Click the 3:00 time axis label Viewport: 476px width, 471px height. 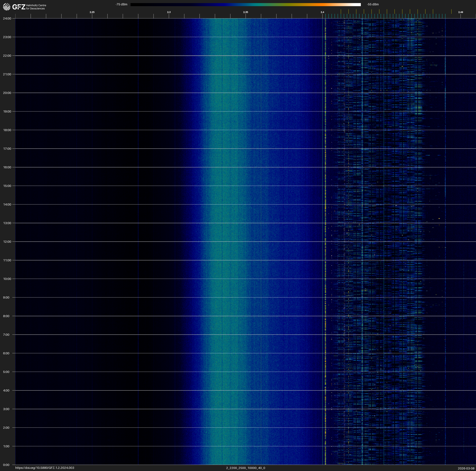coord(6,409)
